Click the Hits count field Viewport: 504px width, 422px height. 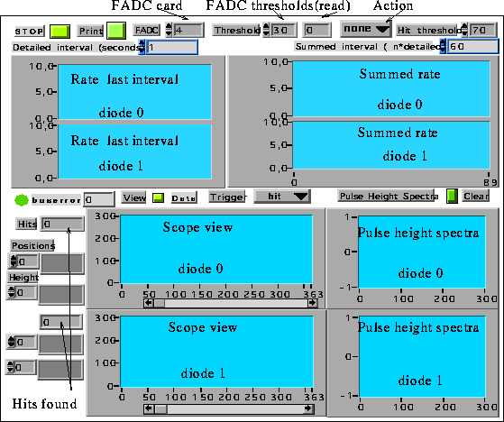[x=62, y=224]
